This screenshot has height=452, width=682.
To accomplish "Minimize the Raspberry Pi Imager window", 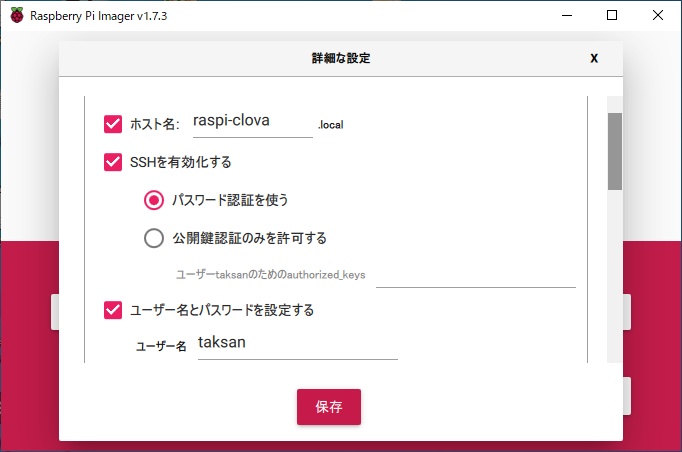I will 566,15.
